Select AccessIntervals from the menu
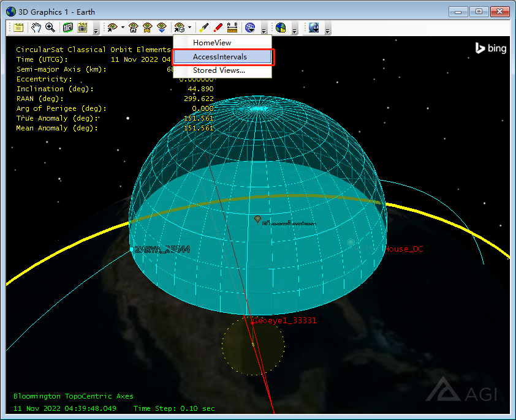The width and height of the screenshot is (516, 420). (222, 56)
